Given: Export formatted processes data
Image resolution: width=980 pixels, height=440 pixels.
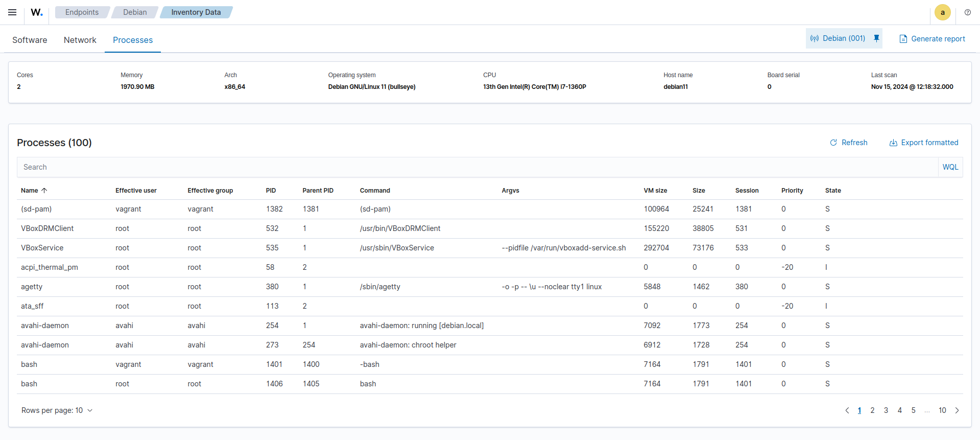Looking at the screenshot, I should point(924,143).
